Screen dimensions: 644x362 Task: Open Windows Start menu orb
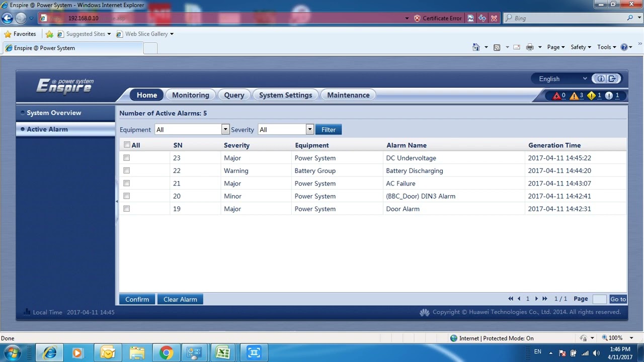pos(12,353)
